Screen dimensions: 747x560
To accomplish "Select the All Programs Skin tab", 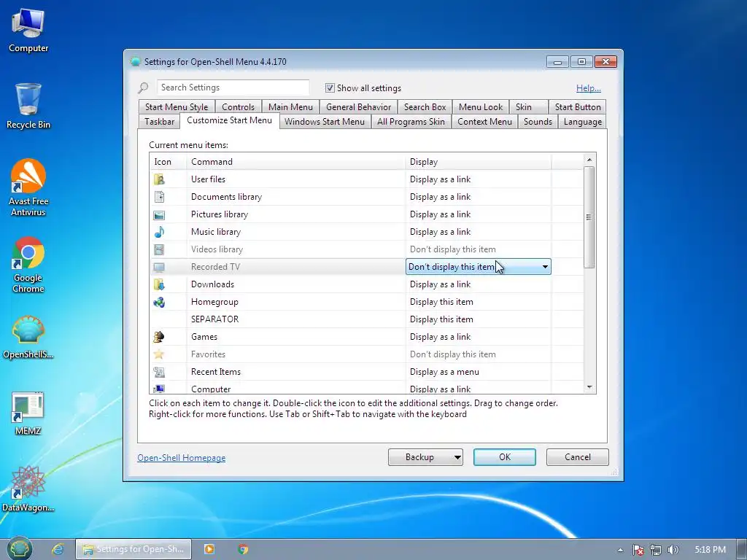I will pyautogui.click(x=411, y=122).
